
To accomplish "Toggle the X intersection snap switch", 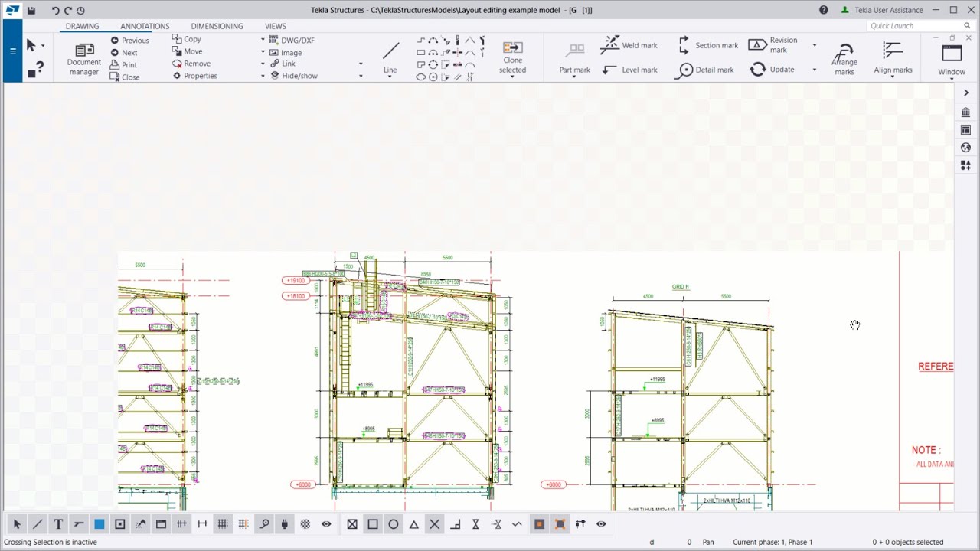I will 435,524.
